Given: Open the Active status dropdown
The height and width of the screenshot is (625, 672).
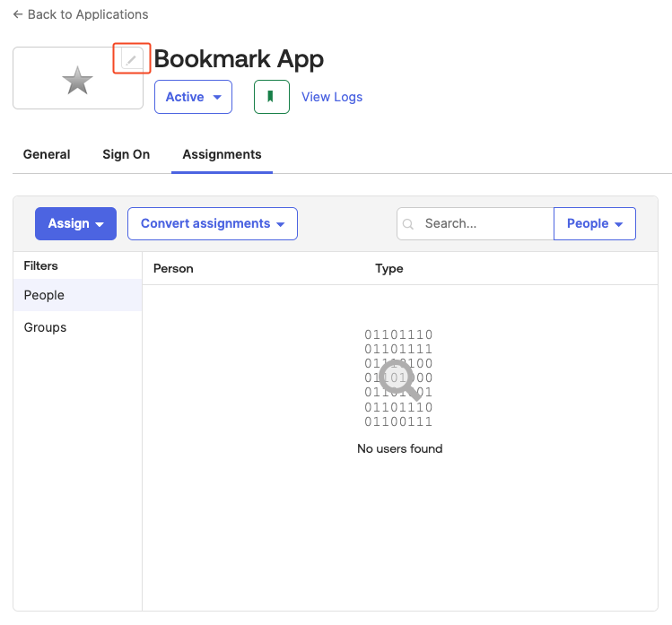Looking at the screenshot, I should (193, 97).
